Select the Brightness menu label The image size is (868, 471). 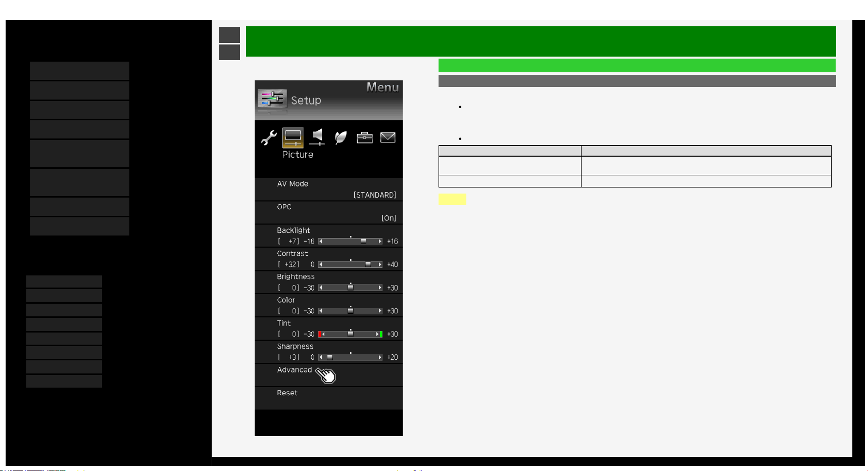pos(296,277)
